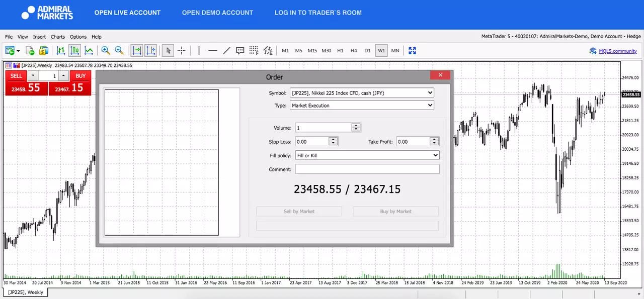The height and width of the screenshot is (299, 644).
Task: Click the fullscreen expand icon
Action: (413, 50)
